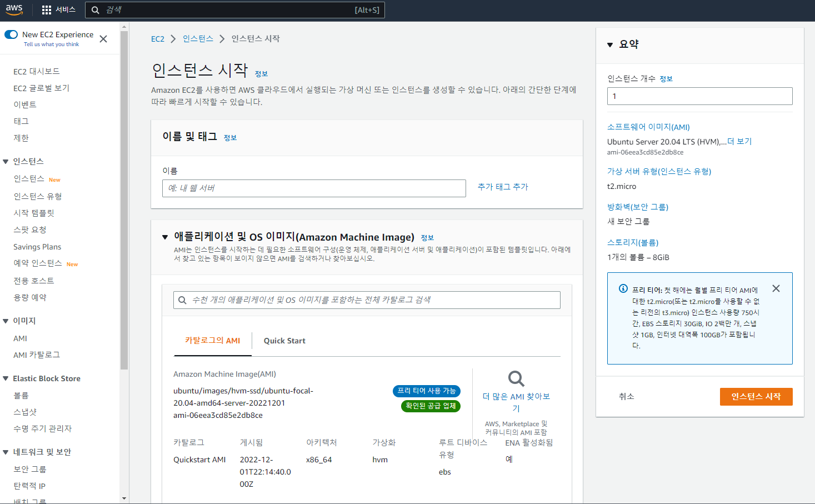Open the 서비스 services grid menu
The height and width of the screenshot is (504, 815).
[59, 10]
